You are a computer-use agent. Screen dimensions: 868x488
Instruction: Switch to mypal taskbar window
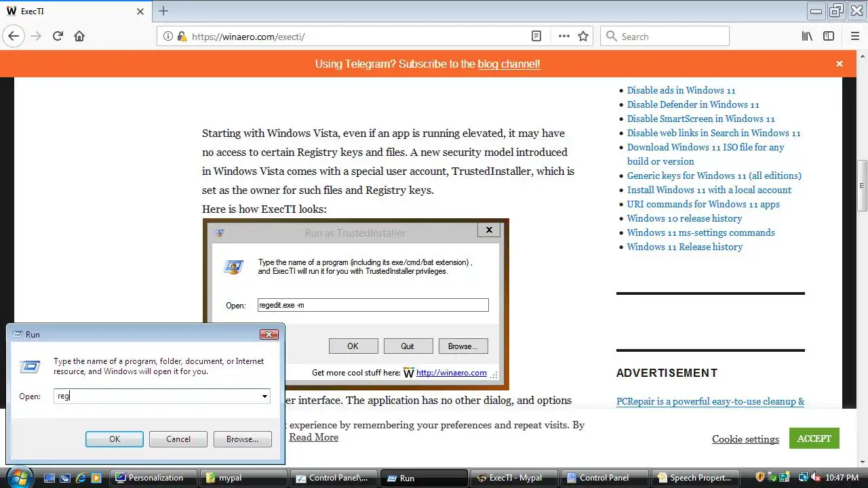click(x=245, y=478)
